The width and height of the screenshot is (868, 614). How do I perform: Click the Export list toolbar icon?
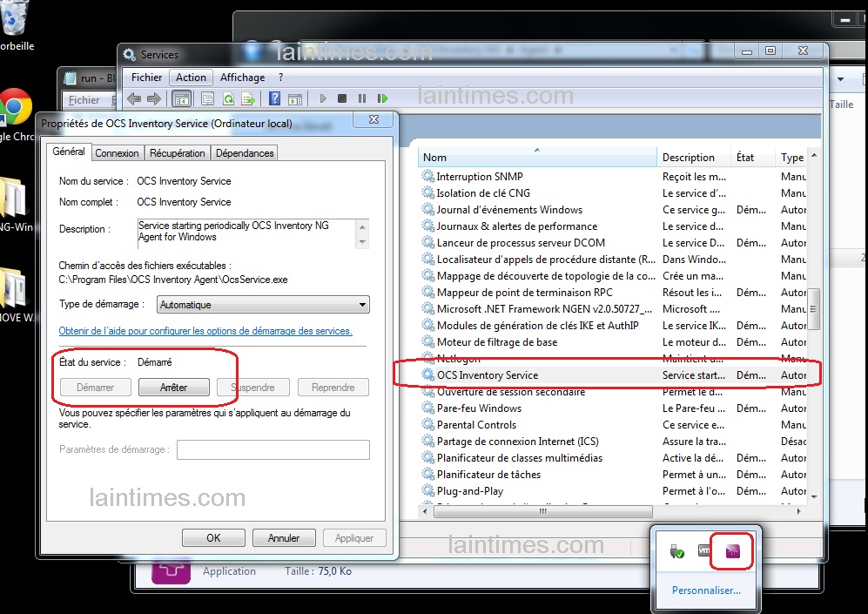point(248,99)
